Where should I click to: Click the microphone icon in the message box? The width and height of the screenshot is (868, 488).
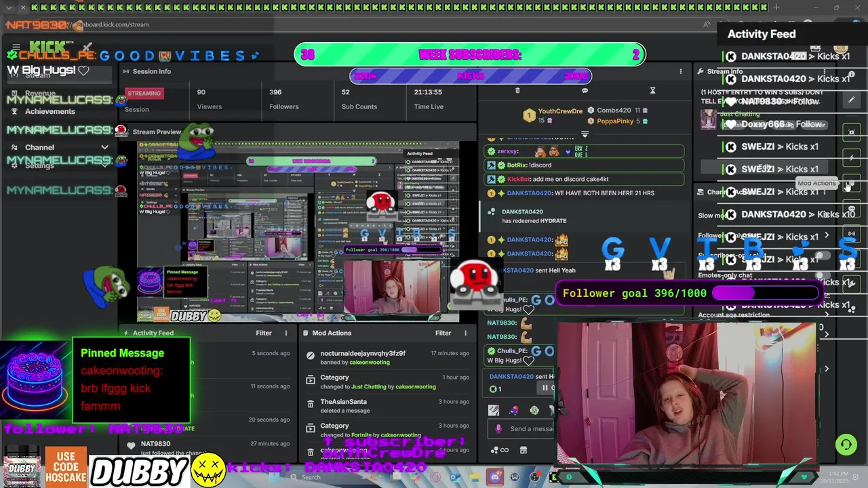pyautogui.click(x=498, y=428)
